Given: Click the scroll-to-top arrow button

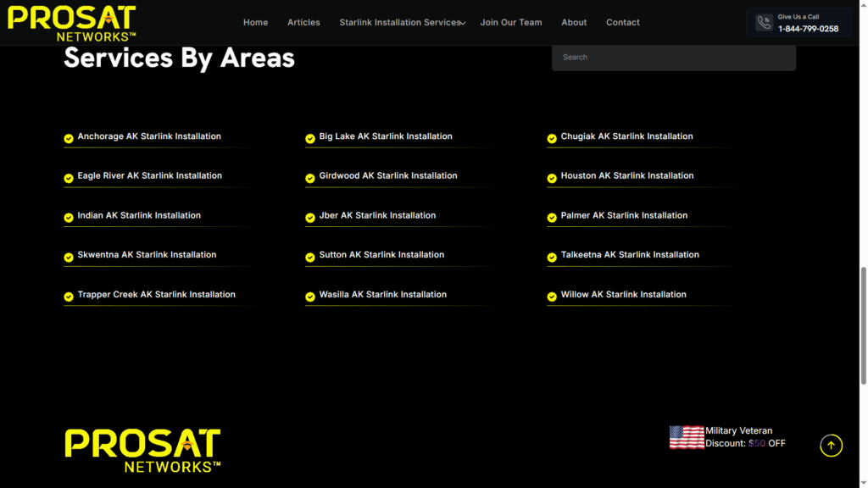Looking at the screenshot, I should 831,446.
